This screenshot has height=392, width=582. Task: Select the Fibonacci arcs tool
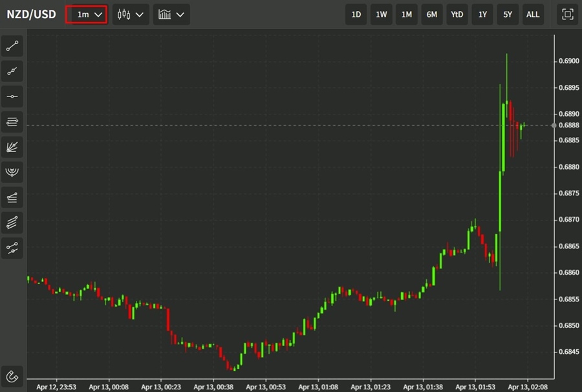[x=12, y=172]
